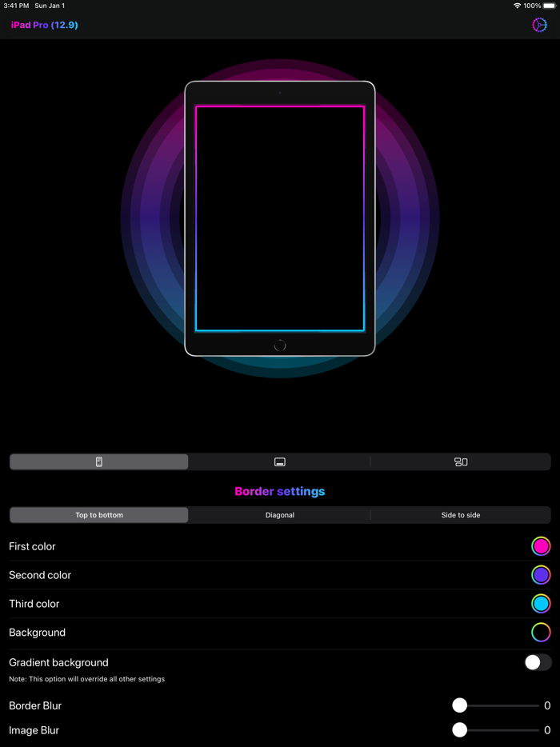Open the Third color picker swatch
The width and height of the screenshot is (560, 747).
coord(541,604)
